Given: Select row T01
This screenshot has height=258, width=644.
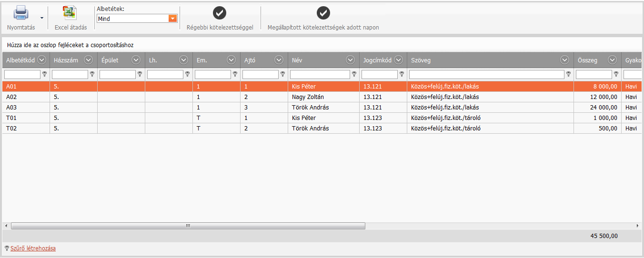Looking at the screenshot, I should (322, 118).
